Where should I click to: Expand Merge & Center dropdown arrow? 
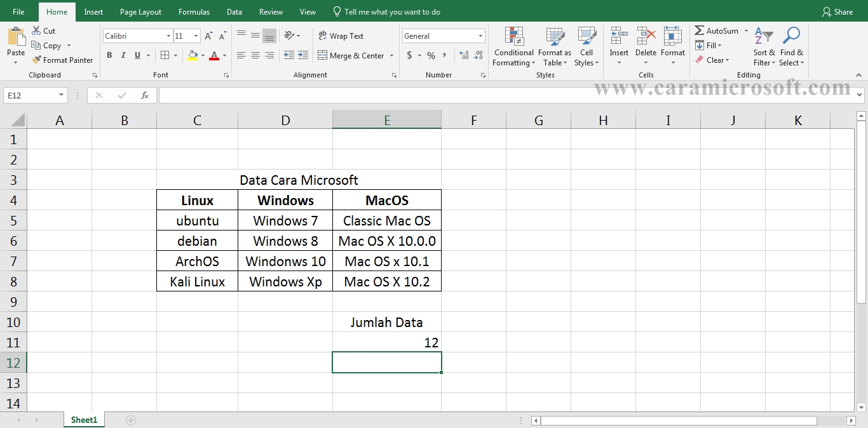click(391, 56)
